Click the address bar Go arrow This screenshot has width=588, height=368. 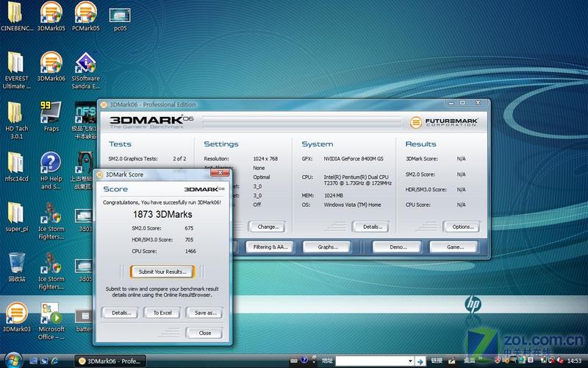[x=420, y=361]
